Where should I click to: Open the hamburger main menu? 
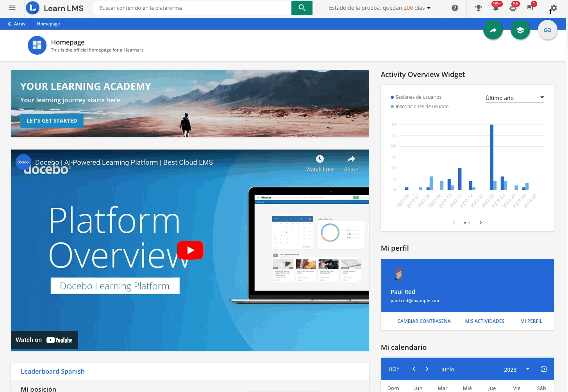pos(12,8)
